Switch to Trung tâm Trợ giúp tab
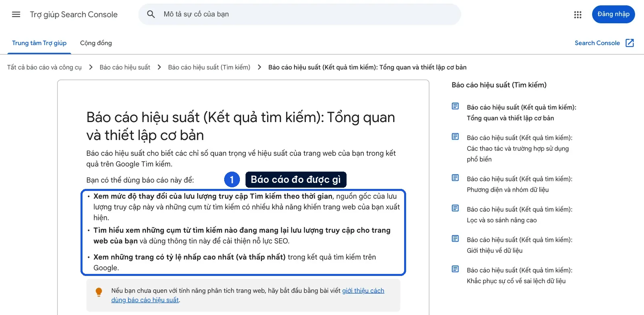This screenshot has width=644, height=315. pyautogui.click(x=39, y=43)
